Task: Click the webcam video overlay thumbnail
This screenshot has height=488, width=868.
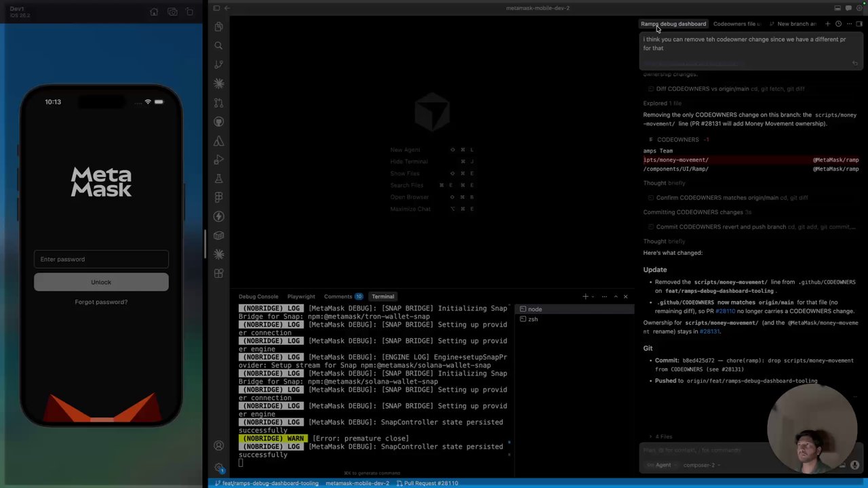Action: click(812, 429)
